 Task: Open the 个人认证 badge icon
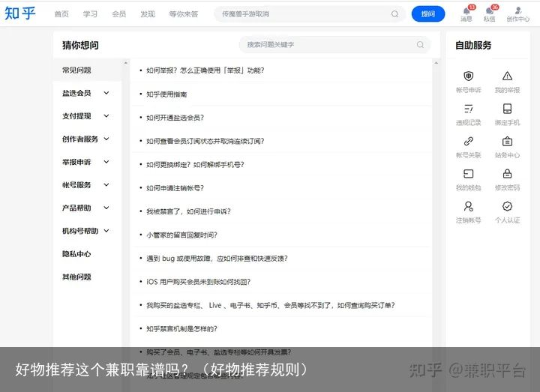tap(507, 206)
